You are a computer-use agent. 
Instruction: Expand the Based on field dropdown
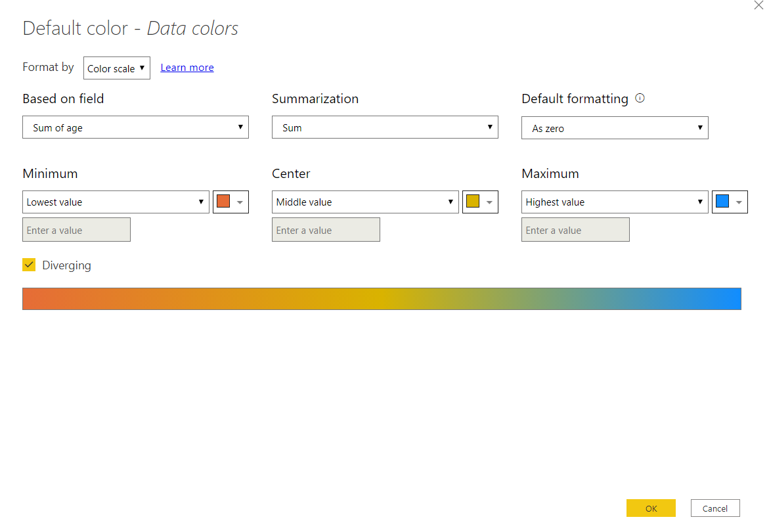(135, 127)
